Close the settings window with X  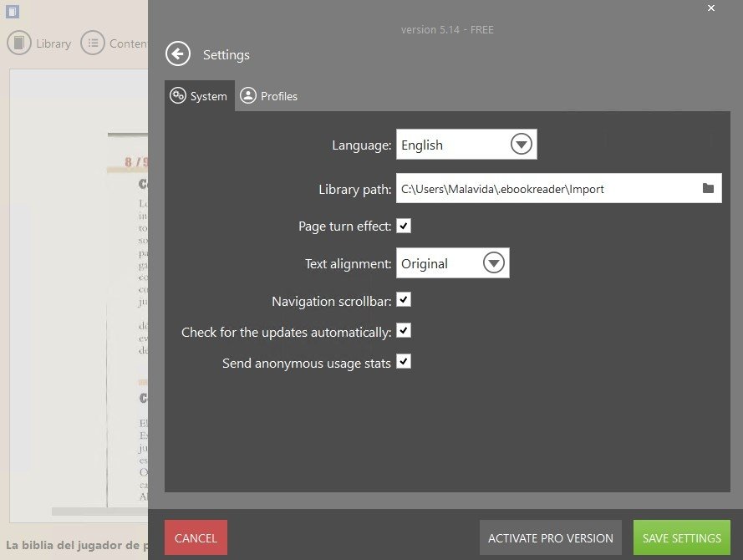coord(711,8)
